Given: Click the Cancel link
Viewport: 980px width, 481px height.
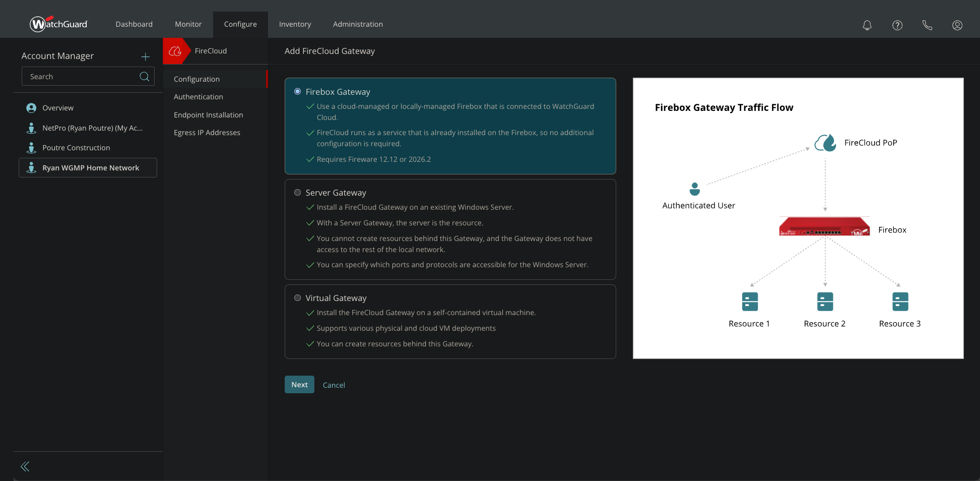Looking at the screenshot, I should [334, 385].
